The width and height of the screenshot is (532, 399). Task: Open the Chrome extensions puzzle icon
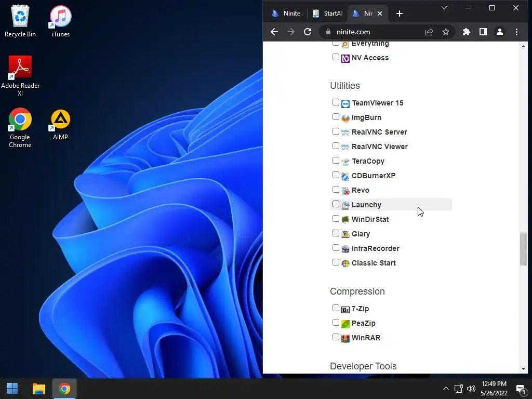(467, 32)
